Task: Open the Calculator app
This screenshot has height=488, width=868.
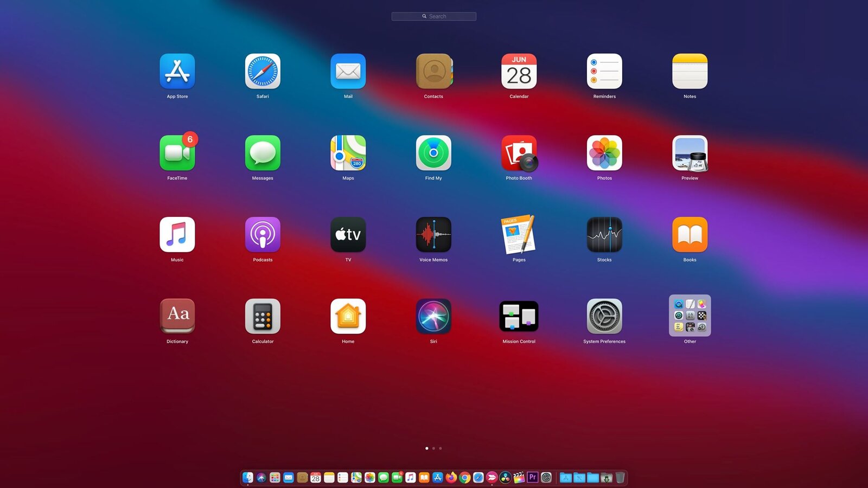Action: point(263,316)
